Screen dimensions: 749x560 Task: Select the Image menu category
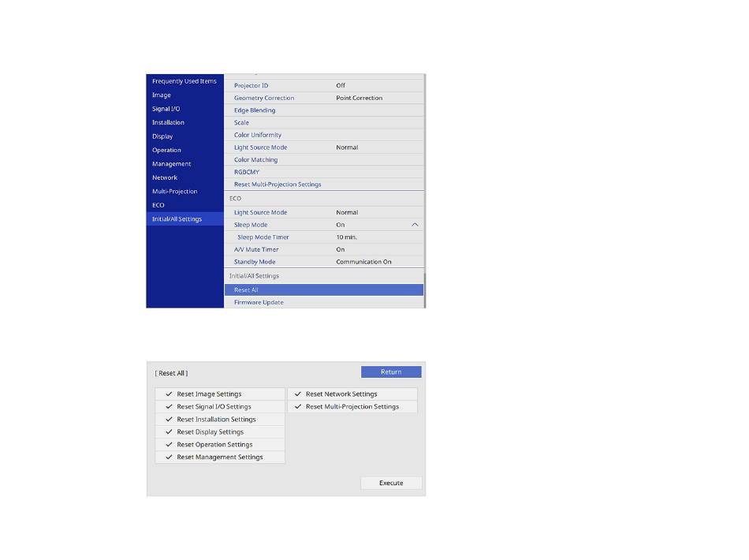[x=184, y=95]
